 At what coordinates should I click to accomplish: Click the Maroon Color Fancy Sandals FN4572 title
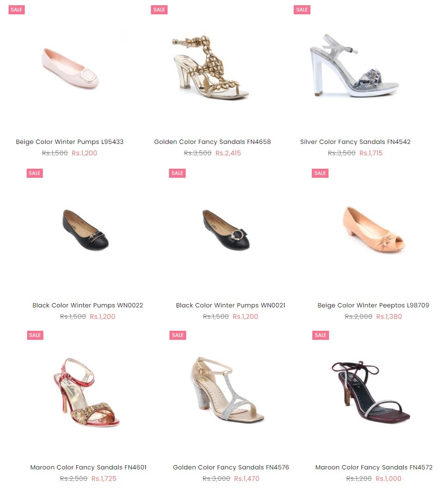pos(374,468)
